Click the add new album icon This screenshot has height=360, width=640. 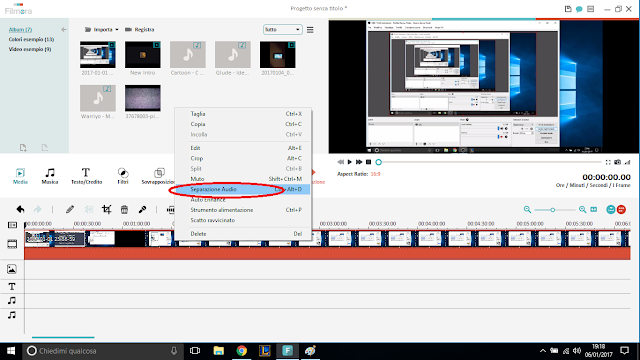tap(23, 147)
